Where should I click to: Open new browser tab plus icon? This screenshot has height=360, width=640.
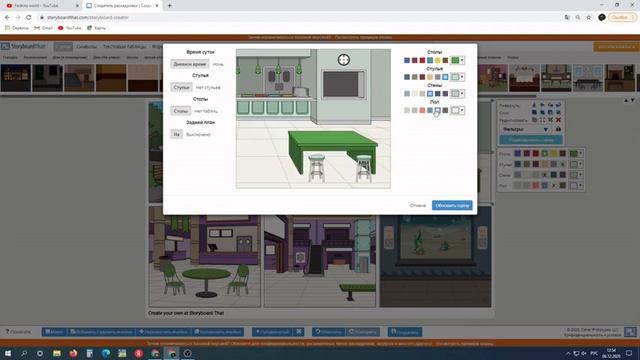169,6
